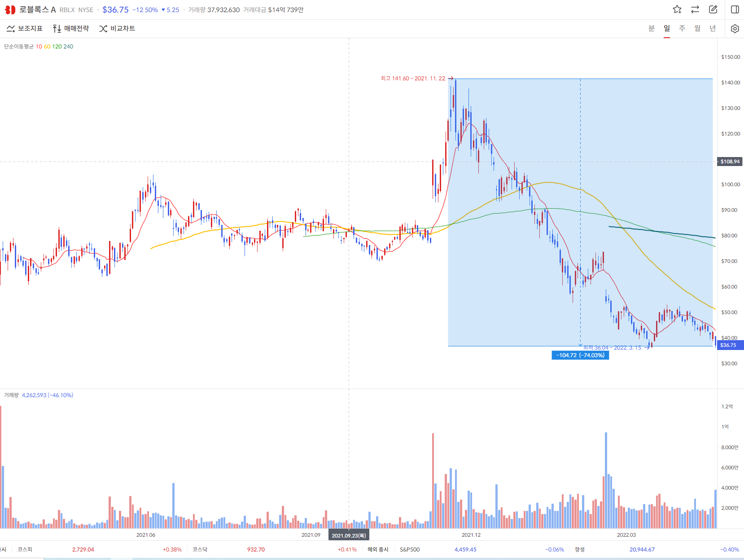Click the -104.72 (-74.03%) measurement label
This screenshot has height=560, width=744.
coord(580,355)
